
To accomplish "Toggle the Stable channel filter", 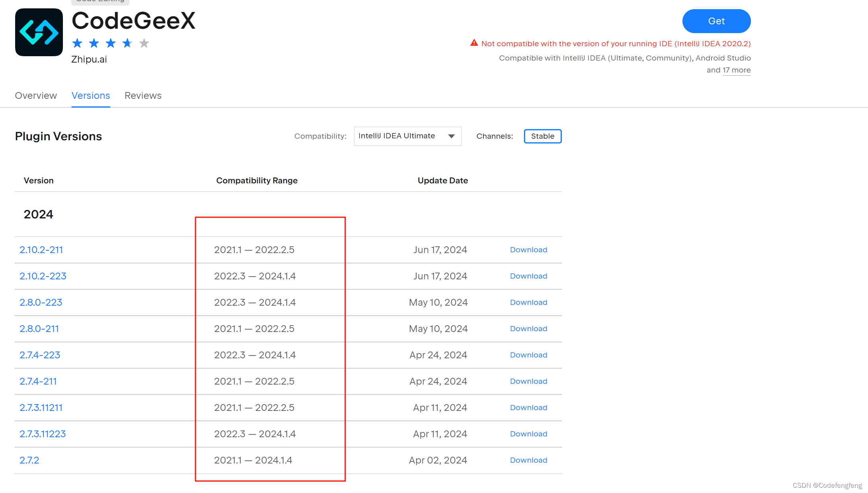I will 542,136.
